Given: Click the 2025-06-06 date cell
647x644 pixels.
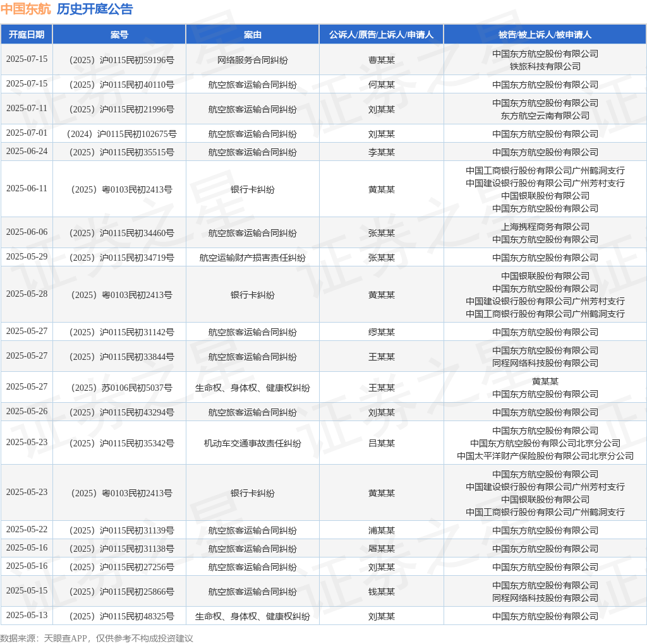Looking at the screenshot, I should point(27,232).
